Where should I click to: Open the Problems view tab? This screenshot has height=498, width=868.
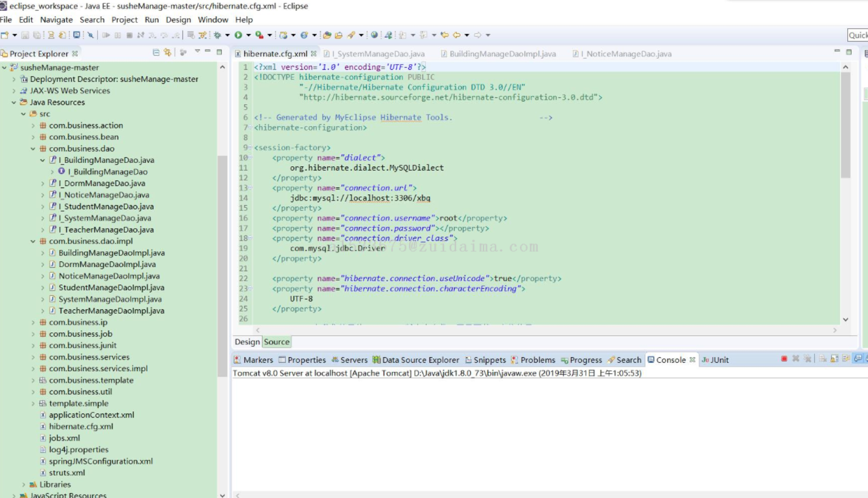coord(533,359)
